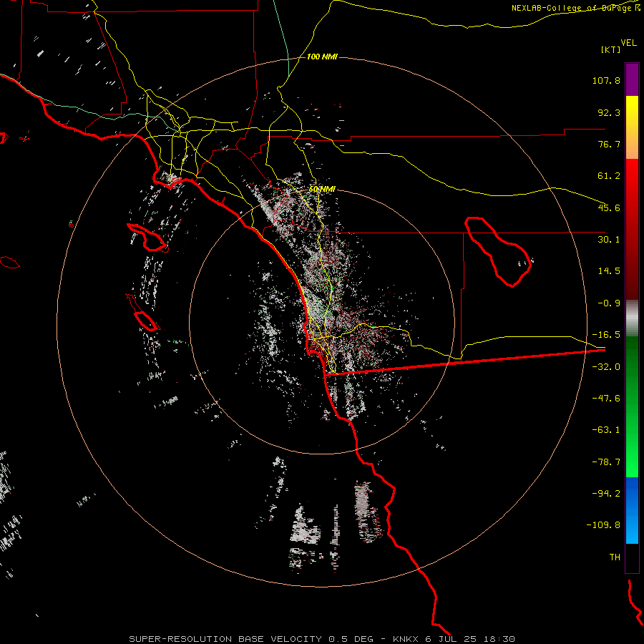The height and width of the screenshot is (644, 644).
Task: Select the -63.1 legend value
Action: click(x=606, y=430)
